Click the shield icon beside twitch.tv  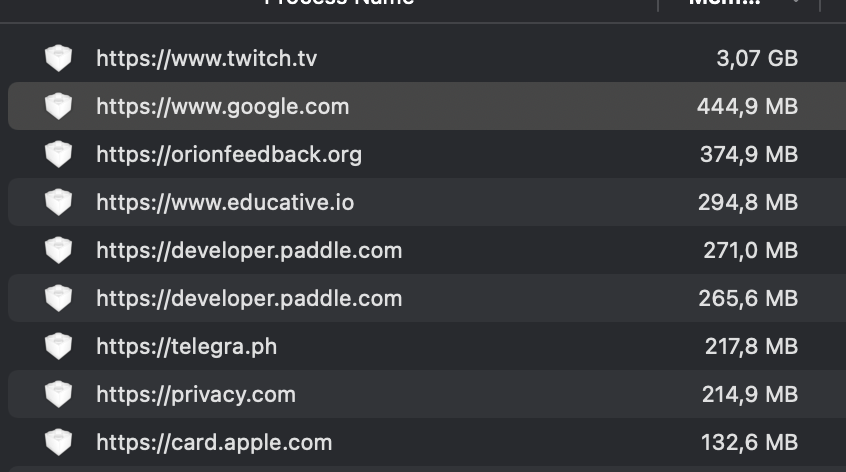(x=59, y=58)
